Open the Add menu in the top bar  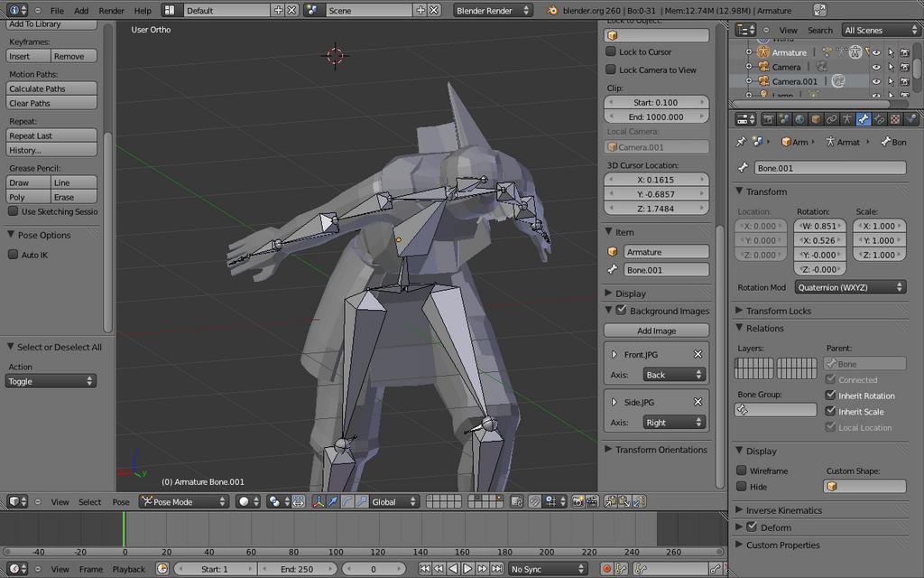pos(81,10)
